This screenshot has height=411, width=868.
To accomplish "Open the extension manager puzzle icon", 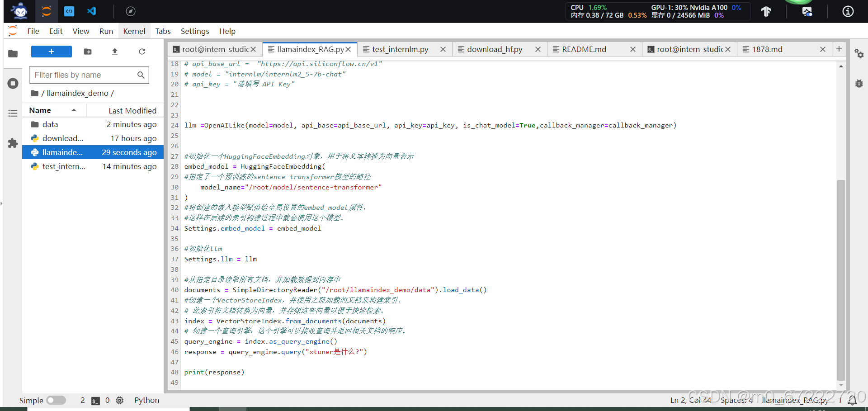I will click(x=13, y=143).
